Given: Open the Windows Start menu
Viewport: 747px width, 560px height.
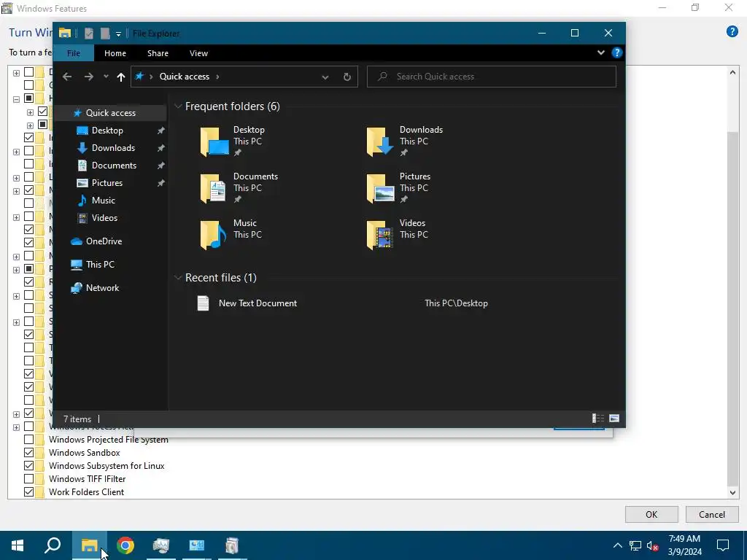Looking at the screenshot, I should [x=18, y=545].
